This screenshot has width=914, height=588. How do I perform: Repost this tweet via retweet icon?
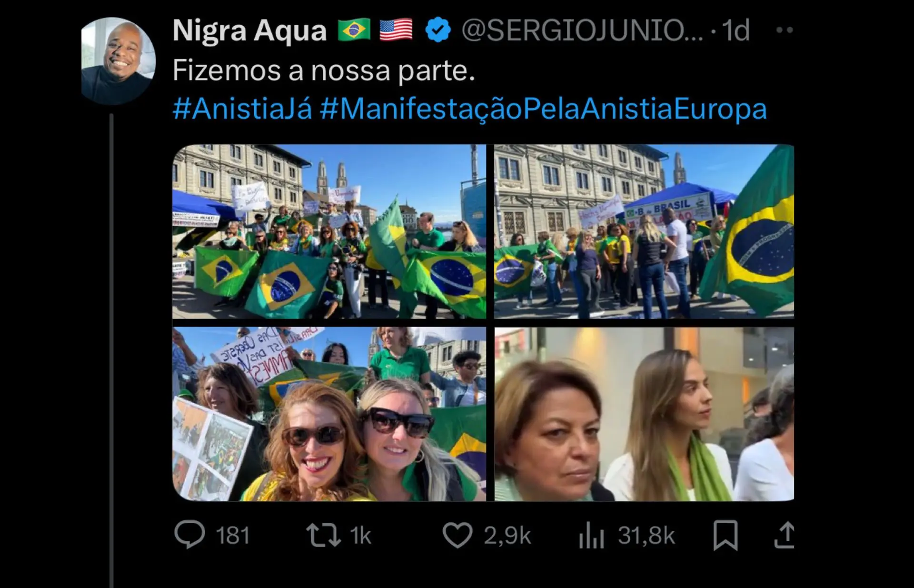tap(324, 535)
